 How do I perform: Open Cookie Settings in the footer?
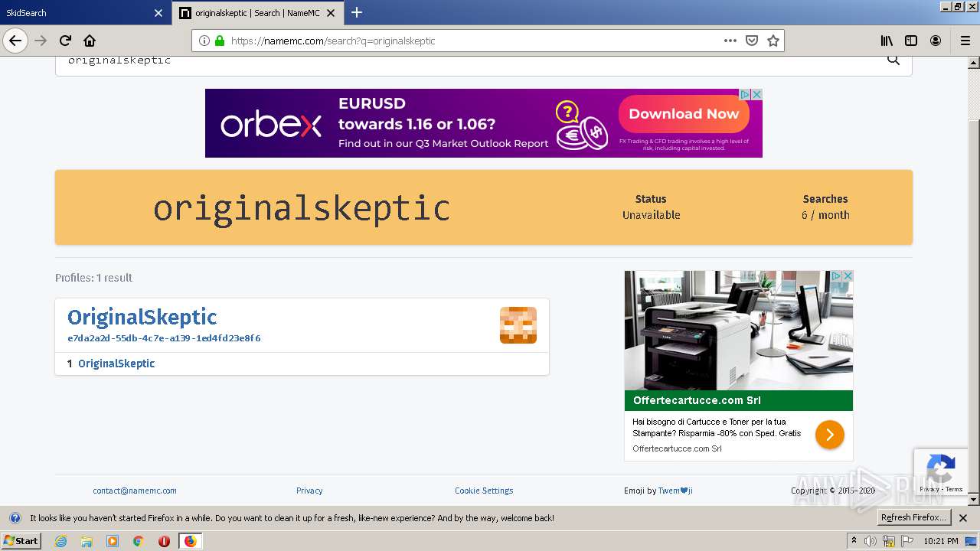[484, 491]
